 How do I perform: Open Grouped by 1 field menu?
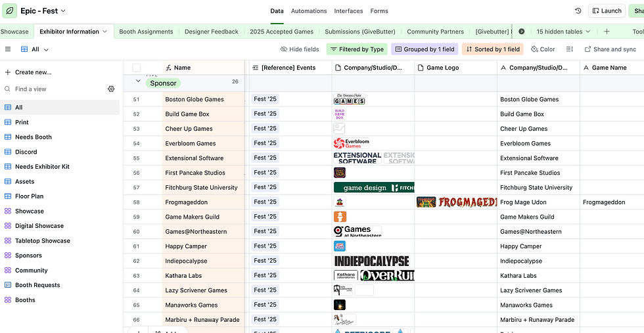pos(425,49)
